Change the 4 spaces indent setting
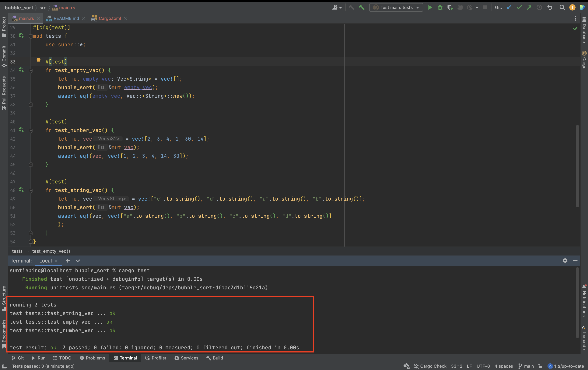This screenshot has width=588, height=370. click(504, 366)
